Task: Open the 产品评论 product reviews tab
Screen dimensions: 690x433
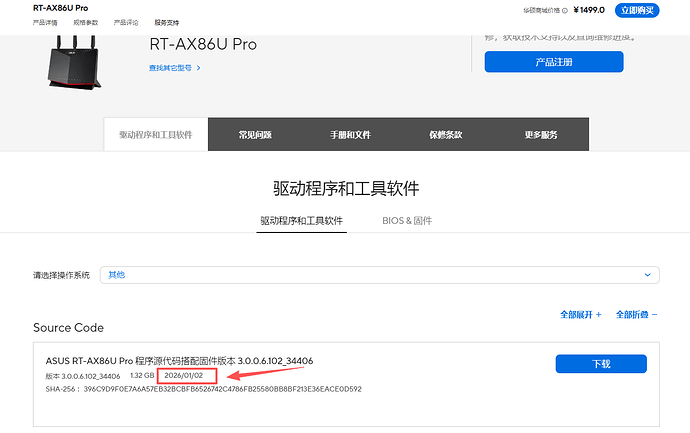Action: coord(126,22)
